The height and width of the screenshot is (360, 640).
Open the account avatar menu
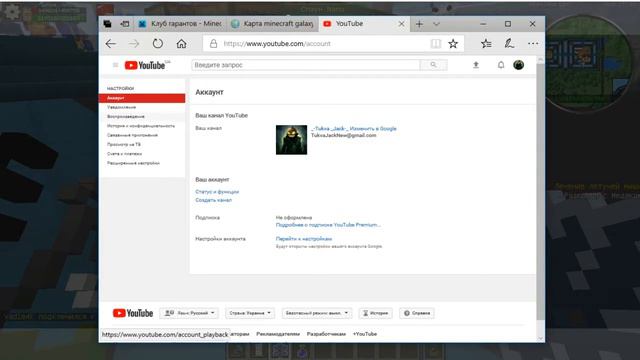[x=518, y=65]
